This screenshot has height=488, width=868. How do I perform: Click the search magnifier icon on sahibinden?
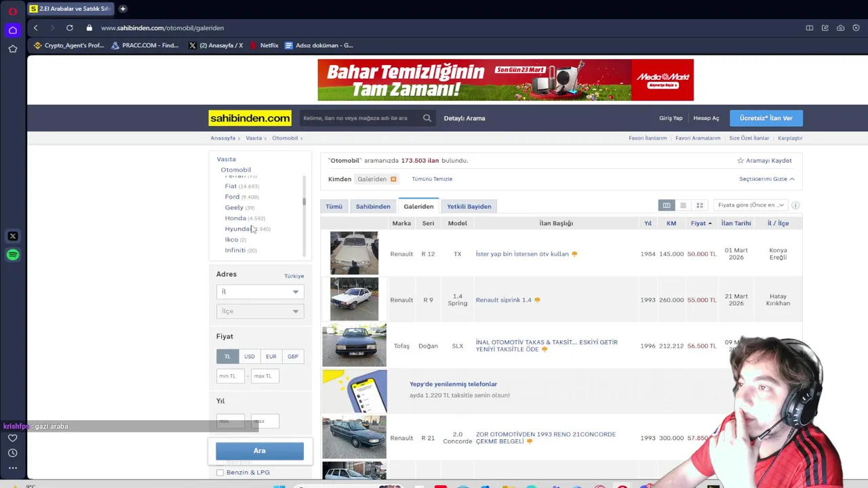[x=427, y=118]
